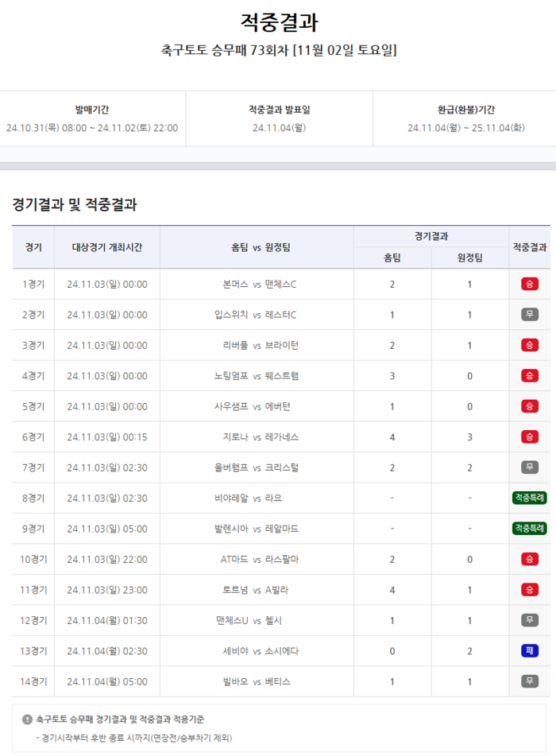Click the info icon beside 적용기준 notice
The height and width of the screenshot is (756, 556).
click(27, 719)
